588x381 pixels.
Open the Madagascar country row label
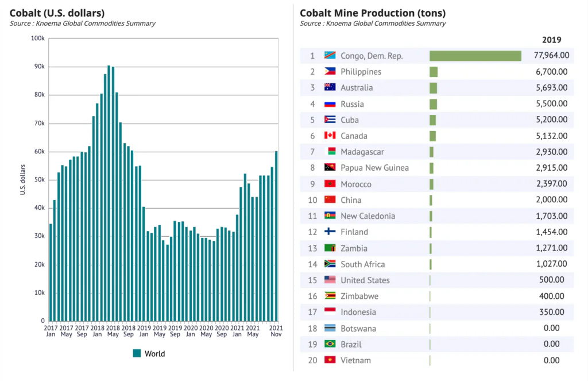click(362, 152)
